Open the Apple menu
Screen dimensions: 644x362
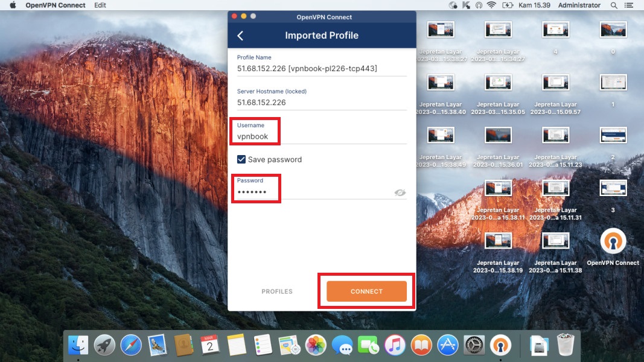point(13,5)
